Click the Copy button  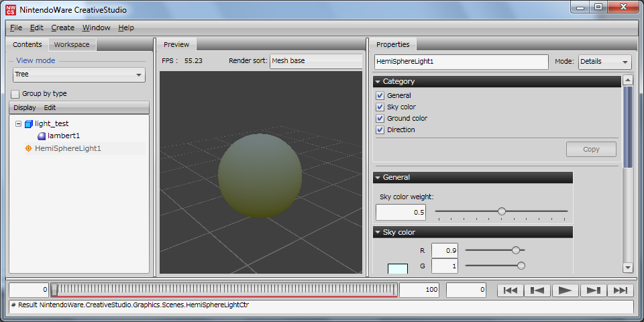tap(591, 149)
